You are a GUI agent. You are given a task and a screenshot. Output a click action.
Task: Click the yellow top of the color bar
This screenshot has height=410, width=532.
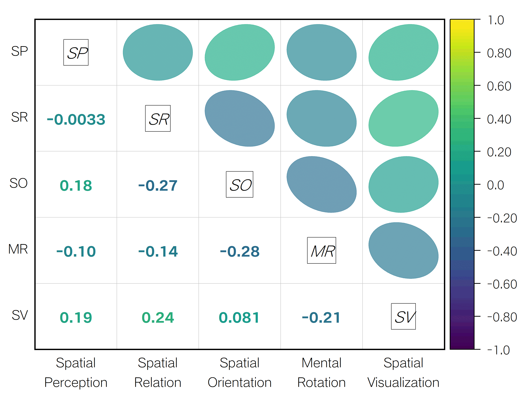point(462,24)
